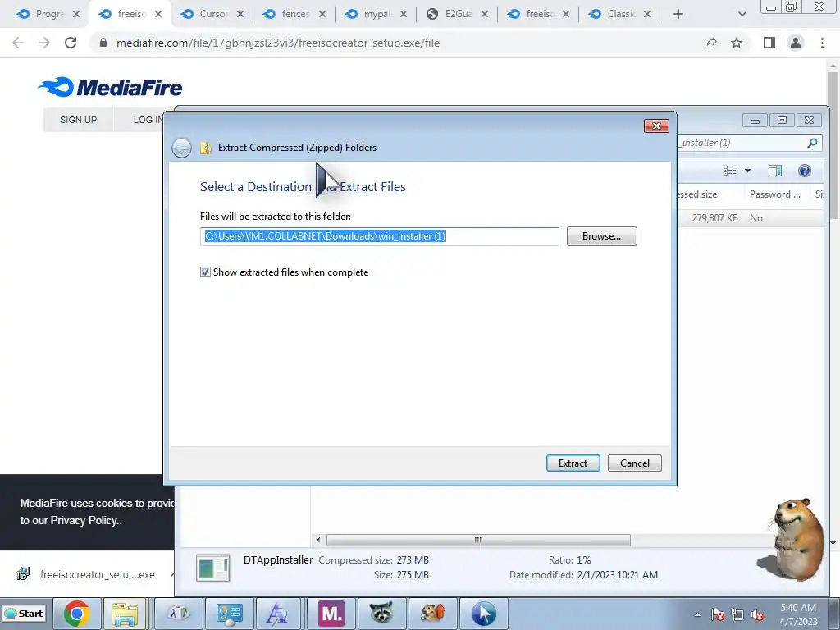Click the Explorer change view icon
This screenshot has height=630, width=840.
729,171
